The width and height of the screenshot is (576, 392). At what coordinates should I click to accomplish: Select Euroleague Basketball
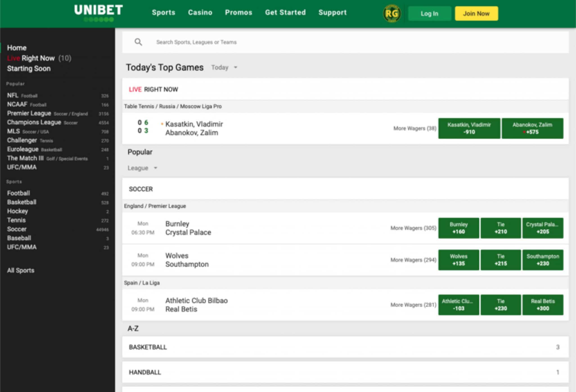click(58, 149)
